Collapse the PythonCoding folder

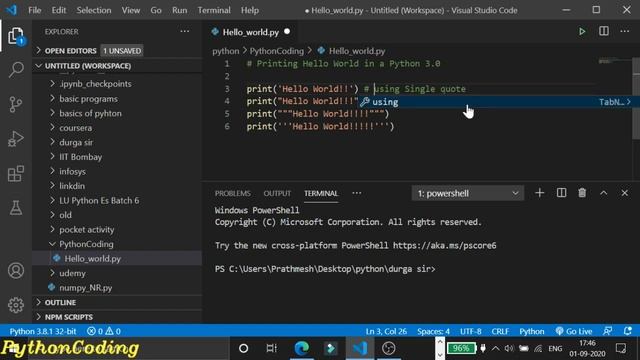[117, 244]
